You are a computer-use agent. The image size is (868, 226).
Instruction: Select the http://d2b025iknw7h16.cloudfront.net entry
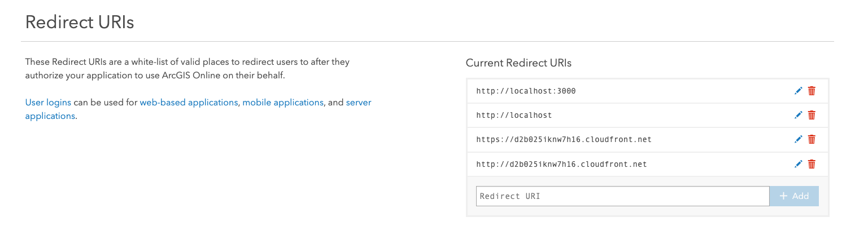point(561,164)
